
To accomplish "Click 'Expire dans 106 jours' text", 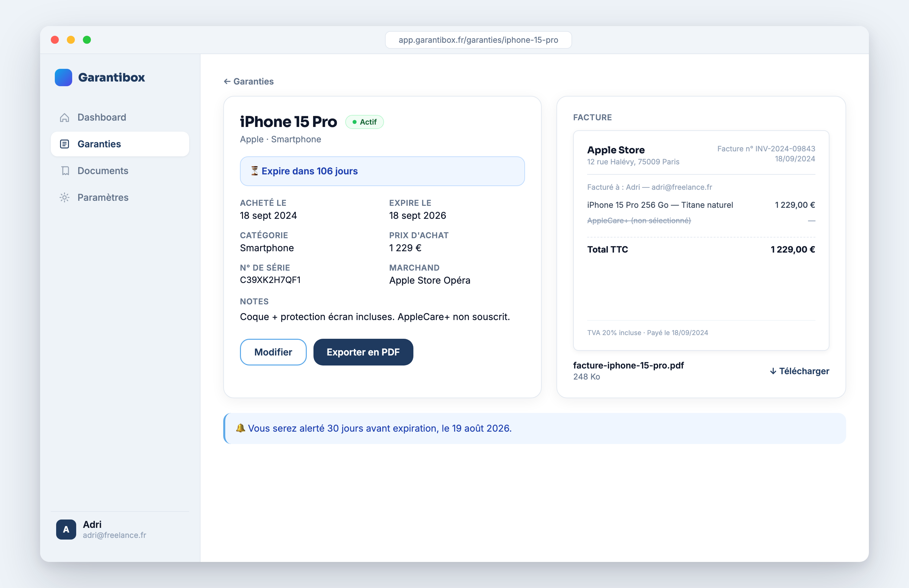I will [x=310, y=171].
